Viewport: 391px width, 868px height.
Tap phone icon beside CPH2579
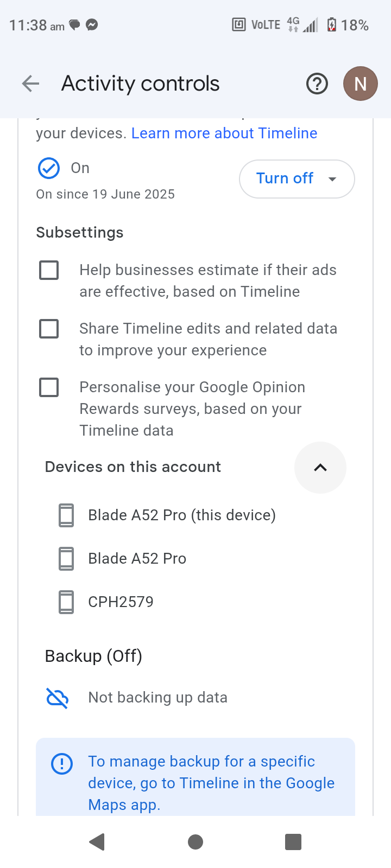click(x=66, y=602)
